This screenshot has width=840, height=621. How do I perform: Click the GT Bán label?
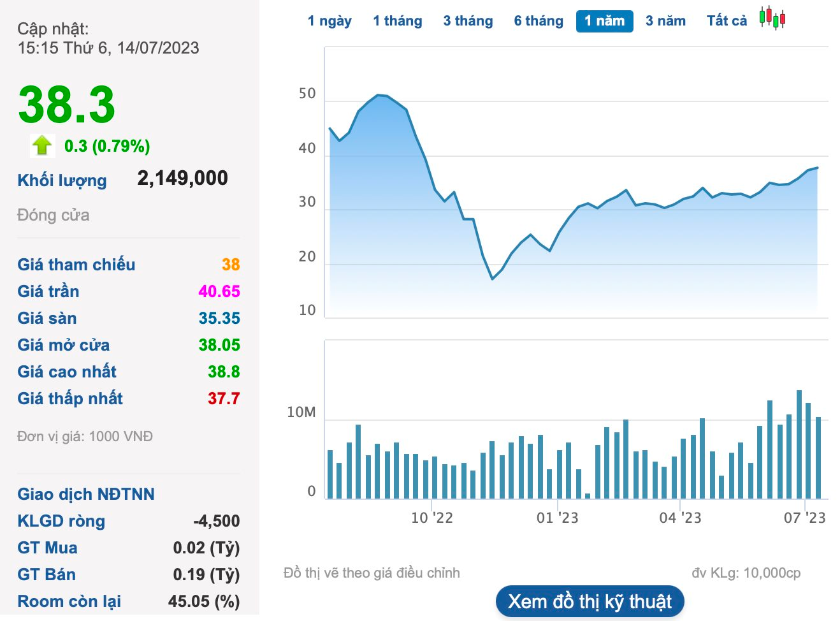tap(47, 574)
